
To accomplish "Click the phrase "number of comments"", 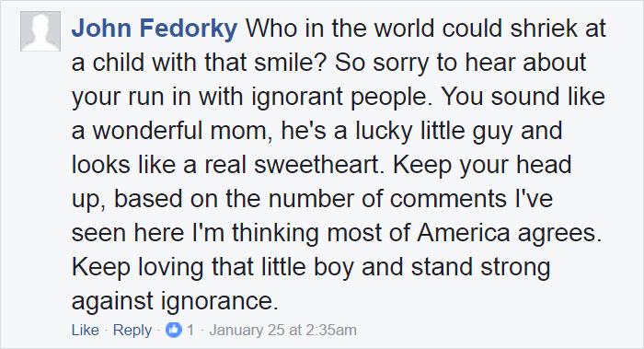I will [x=387, y=199].
